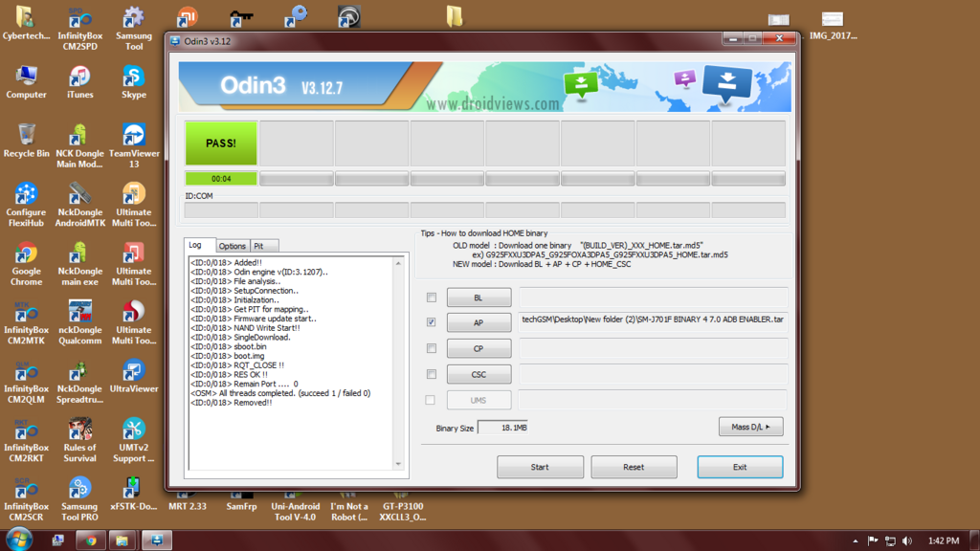Click the AP file path field
The image size is (980, 551).
(653, 322)
